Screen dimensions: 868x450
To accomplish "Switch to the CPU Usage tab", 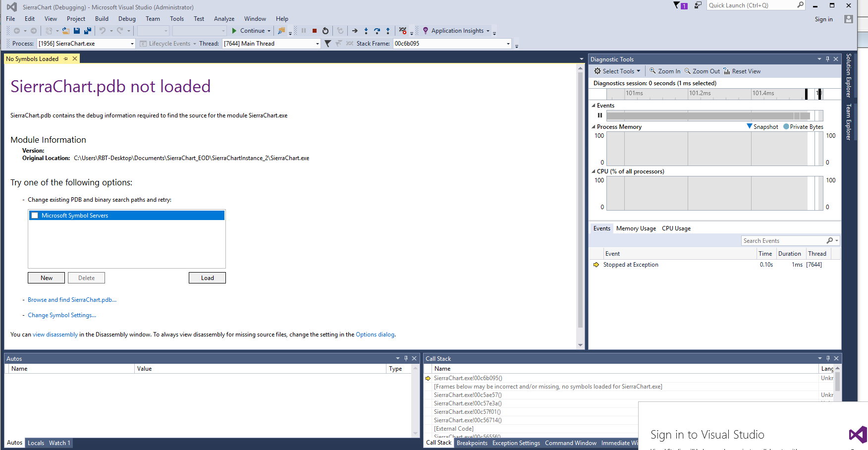I will click(x=676, y=228).
